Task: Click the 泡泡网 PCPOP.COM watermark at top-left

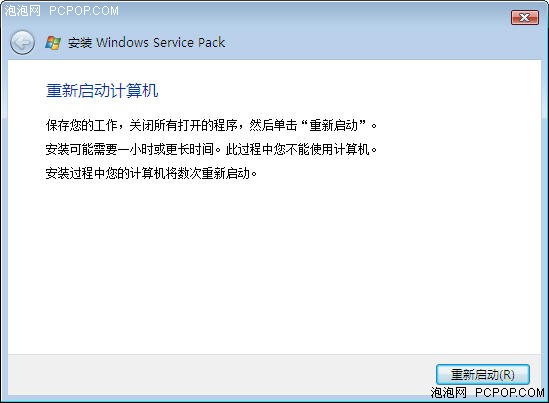Action: 61,11
